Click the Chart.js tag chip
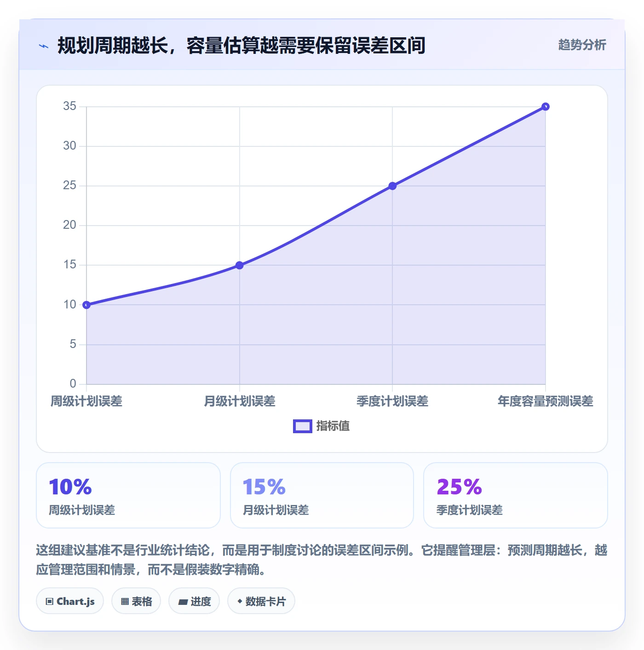The height and width of the screenshot is (650, 644). 70,601
